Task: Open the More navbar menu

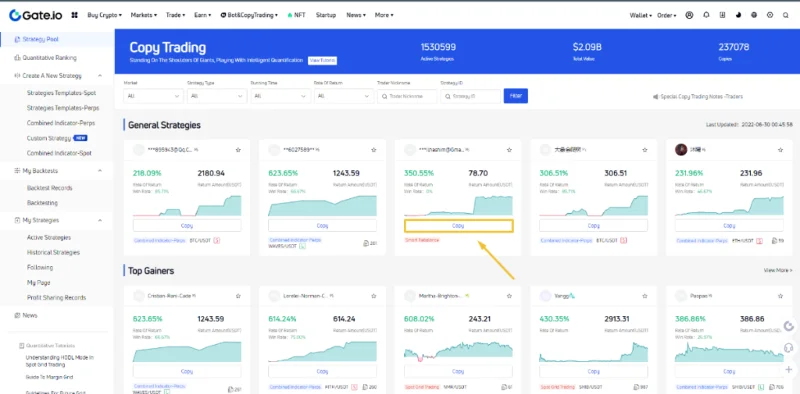Action: (x=384, y=15)
